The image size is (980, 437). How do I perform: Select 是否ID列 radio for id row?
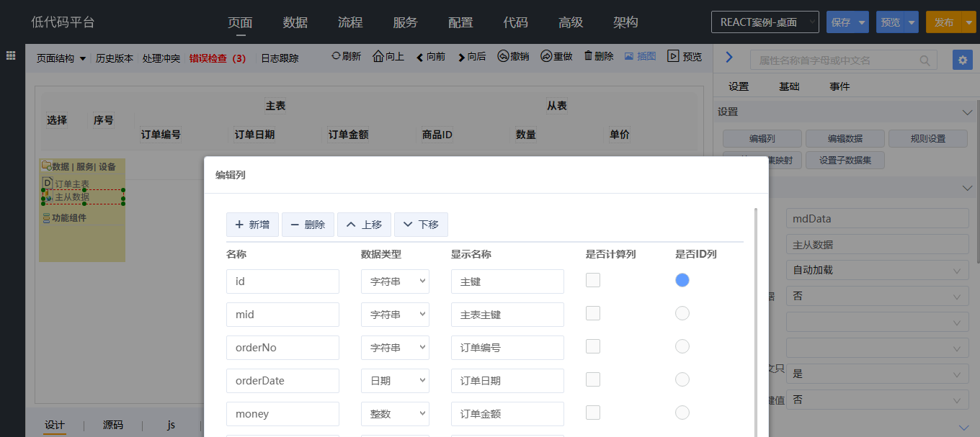682,280
